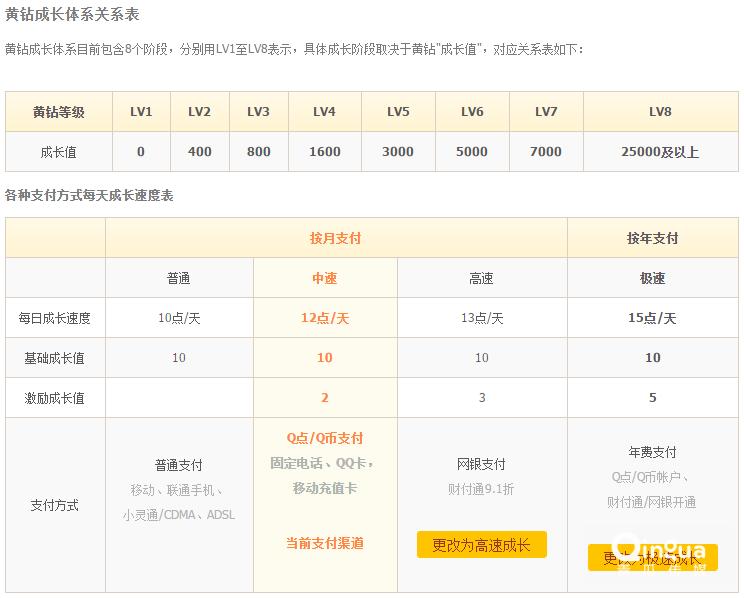Click the 普通 speed column label
Viewport: 744px width, 598px height.
pyautogui.click(x=179, y=278)
